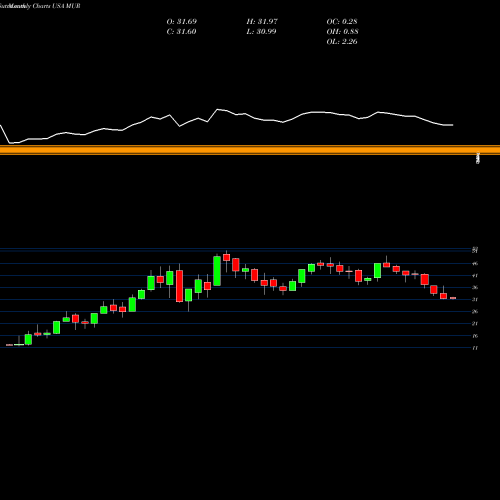Click the '26' price axis label
Image resolution: width=500 pixels, height=500 pixels.
coord(475,311)
